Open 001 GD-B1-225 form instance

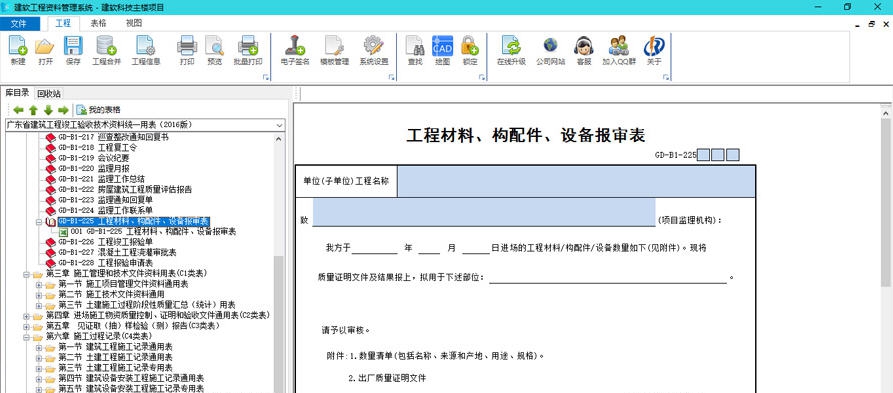153,232
